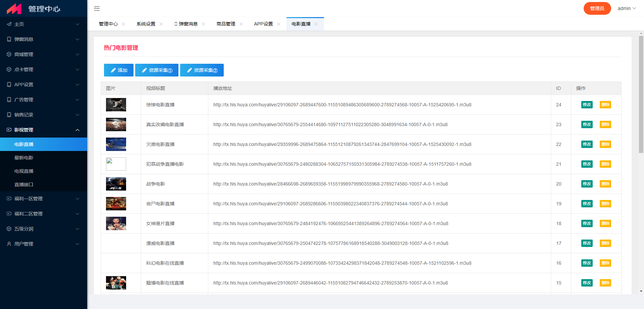Click the vertical scrollbar on the right

click(641, 94)
